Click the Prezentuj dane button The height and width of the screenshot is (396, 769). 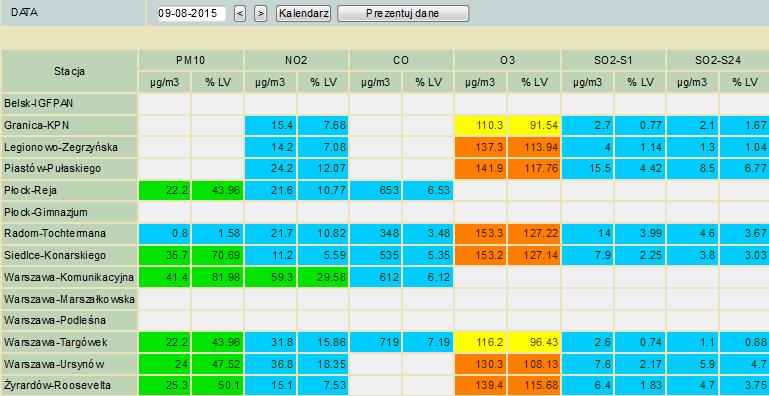pyautogui.click(x=403, y=14)
